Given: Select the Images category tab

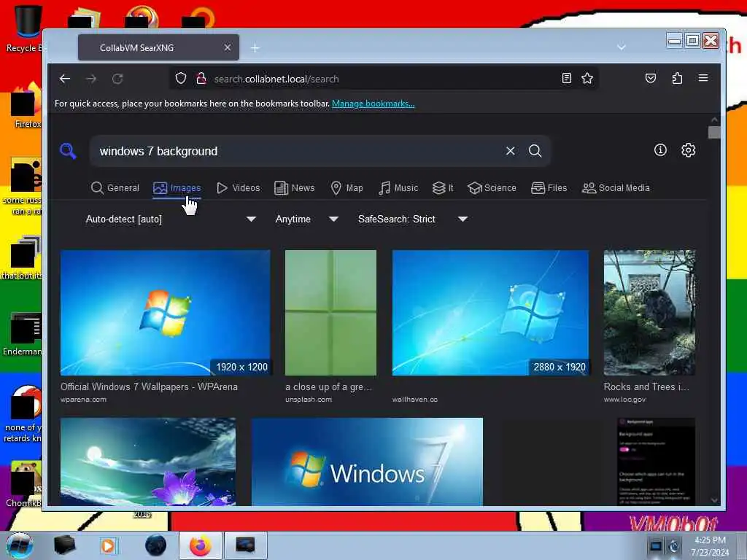Looking at the screenshot, I should pos(177,187).
